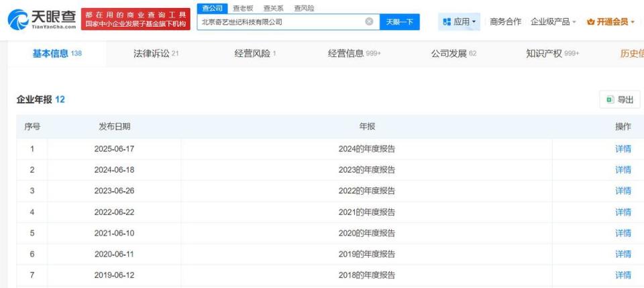The width and height of the screenshot is (644, 288).
Task: Click the date 2021-06-10
Action: pos(114,234)
